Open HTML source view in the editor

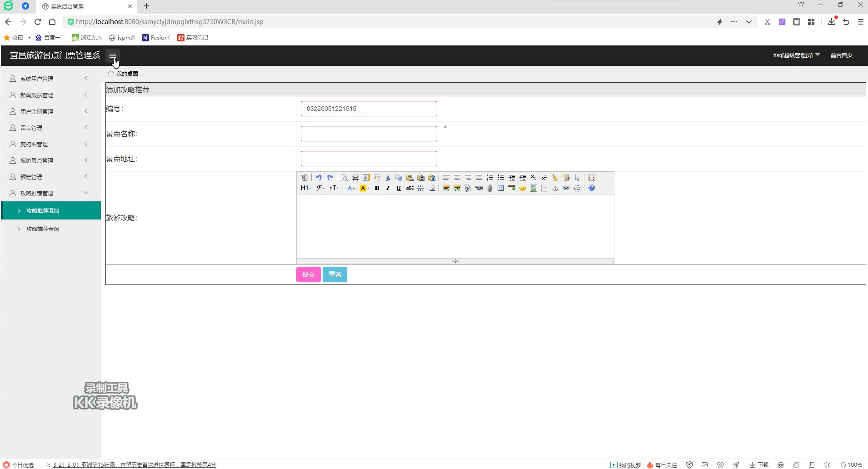[304, 178]
